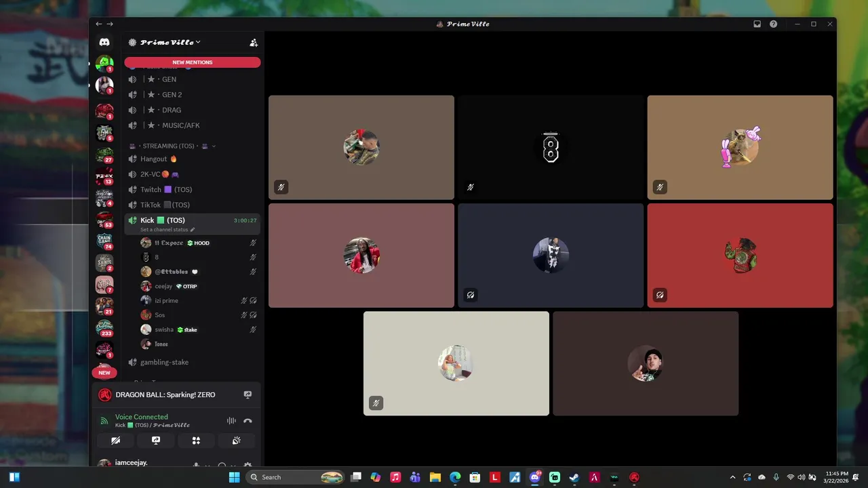The image size is (868, 488).
Task: Open the Discord inbox icon in title bar
Action: tap(757, 24)
